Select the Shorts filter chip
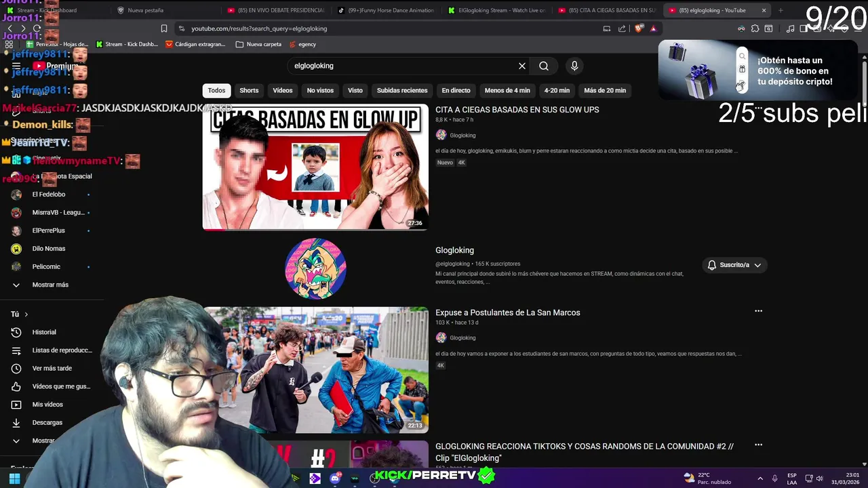The height and width of the screenshot is (488, 868). click(x=249, y=90)
